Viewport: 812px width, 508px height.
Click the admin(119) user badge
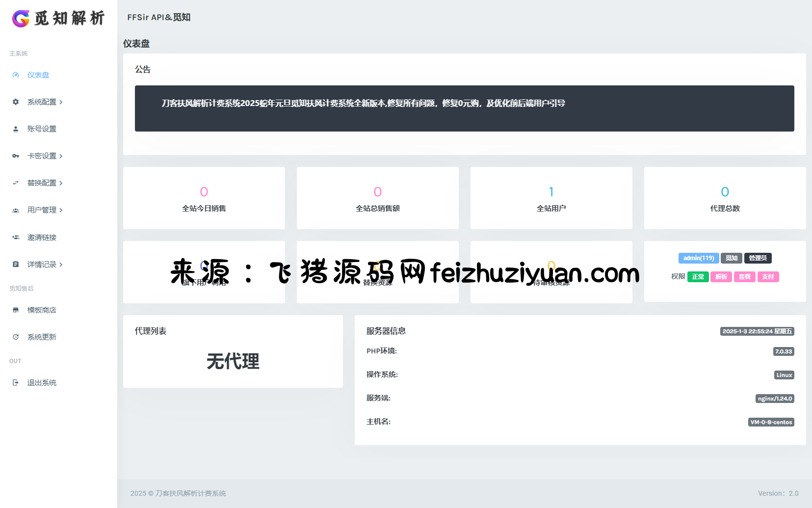tap(699, 258)
